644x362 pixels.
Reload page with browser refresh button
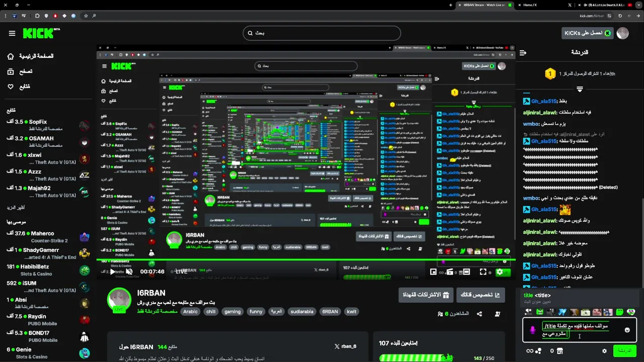click(x=620, y=16)
